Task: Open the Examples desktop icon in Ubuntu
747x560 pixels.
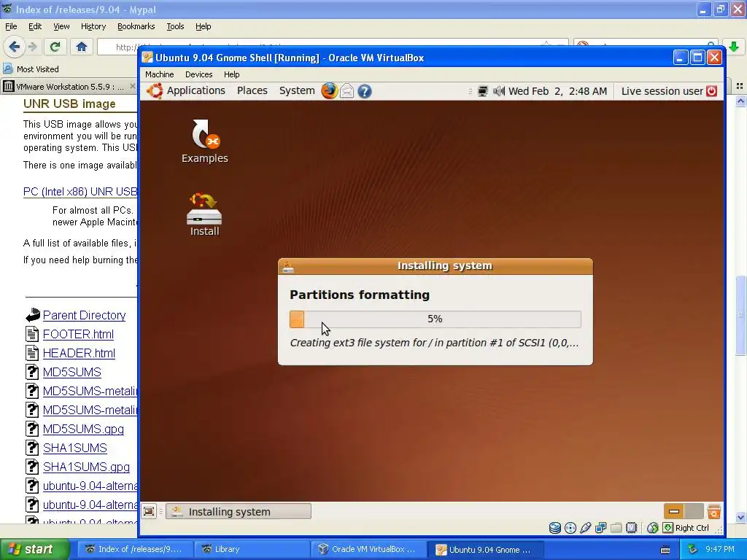Action: point(204,141)
